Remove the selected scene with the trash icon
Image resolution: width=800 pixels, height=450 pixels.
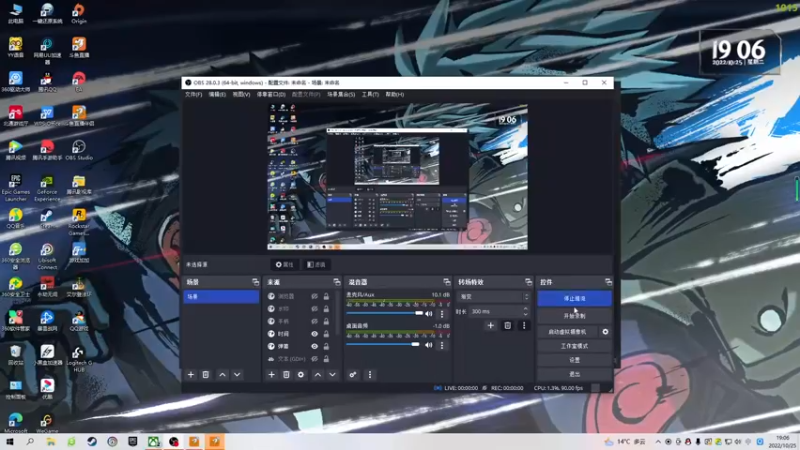pos(206,374)
